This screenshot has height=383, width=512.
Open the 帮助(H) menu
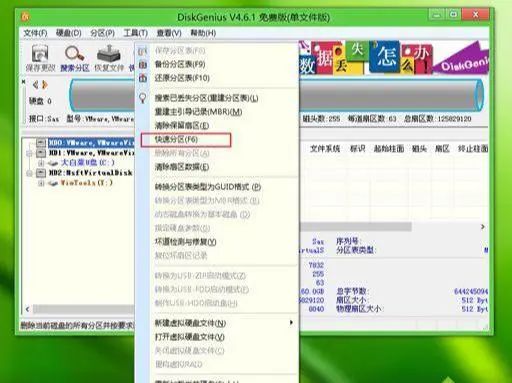[203, 33]
